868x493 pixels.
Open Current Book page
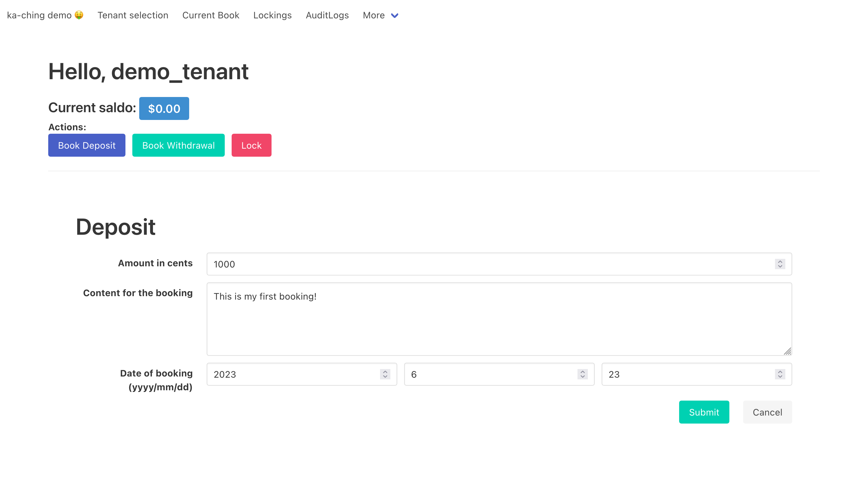[211, 15]
